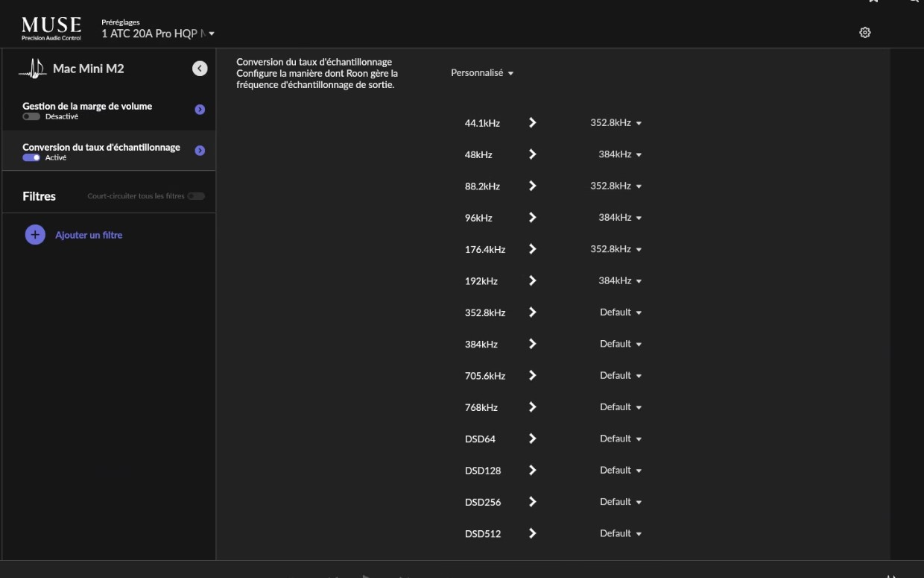Toggle Gestion de la marge de volume switch
The width and height of the screenshot is (924, 578).
pos(31,116)
